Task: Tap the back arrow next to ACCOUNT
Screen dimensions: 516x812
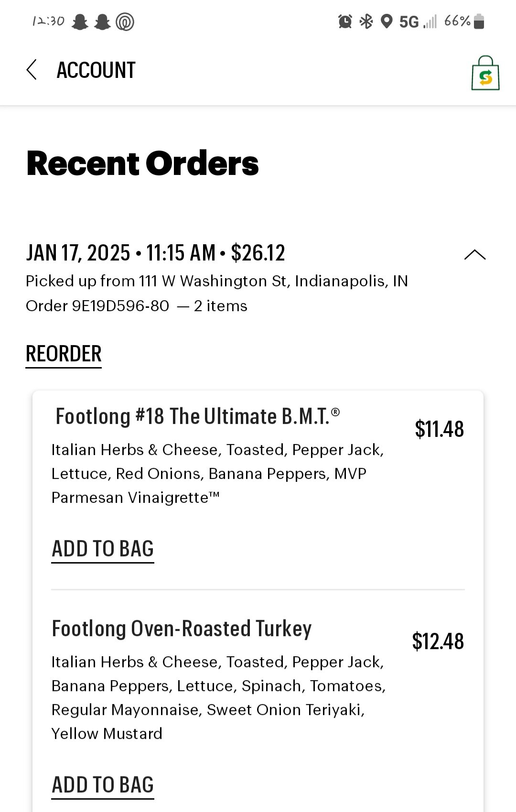Action: tap(32, 70)
